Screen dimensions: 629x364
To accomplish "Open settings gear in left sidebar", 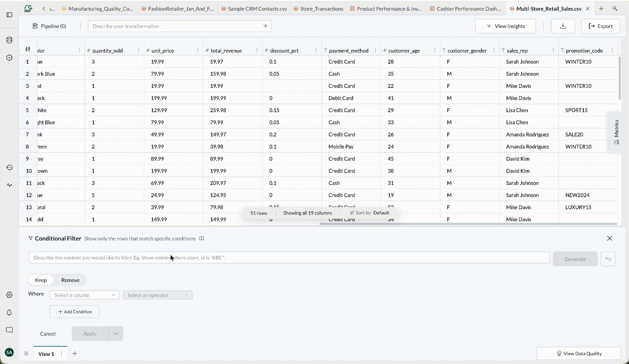I will click(x=10, y=295).
